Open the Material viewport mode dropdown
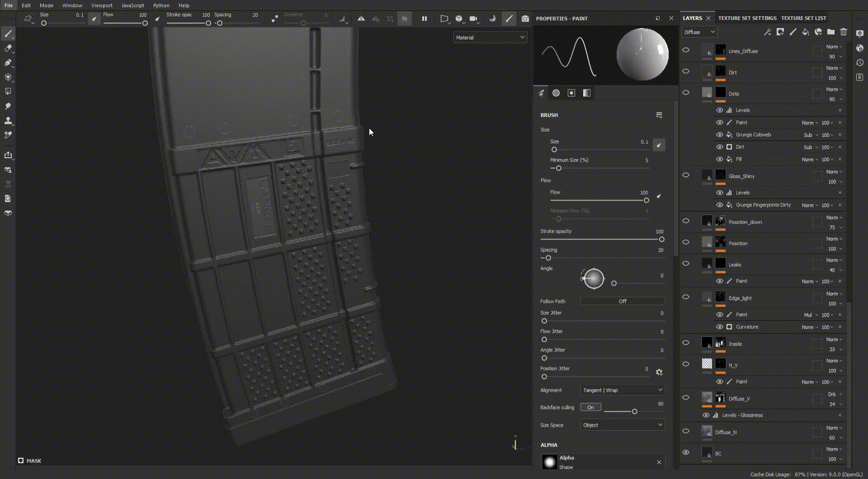Image resolution: width=868 pixels, height=479 pixels. coord(490,38)
